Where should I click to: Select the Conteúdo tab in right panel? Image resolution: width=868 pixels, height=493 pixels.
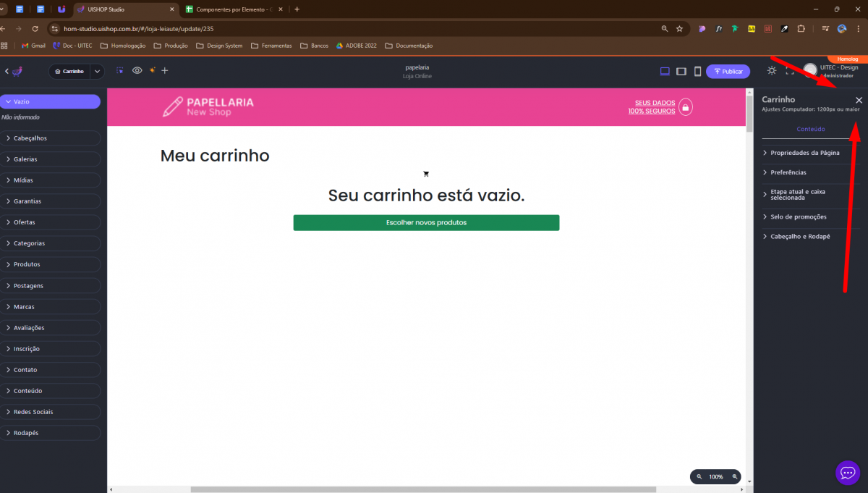[810, 129]
